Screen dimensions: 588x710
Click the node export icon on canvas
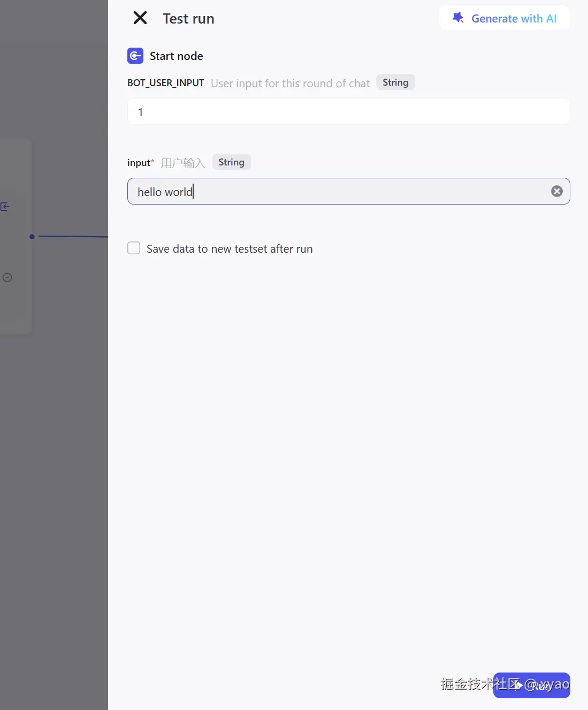[5, 207]
